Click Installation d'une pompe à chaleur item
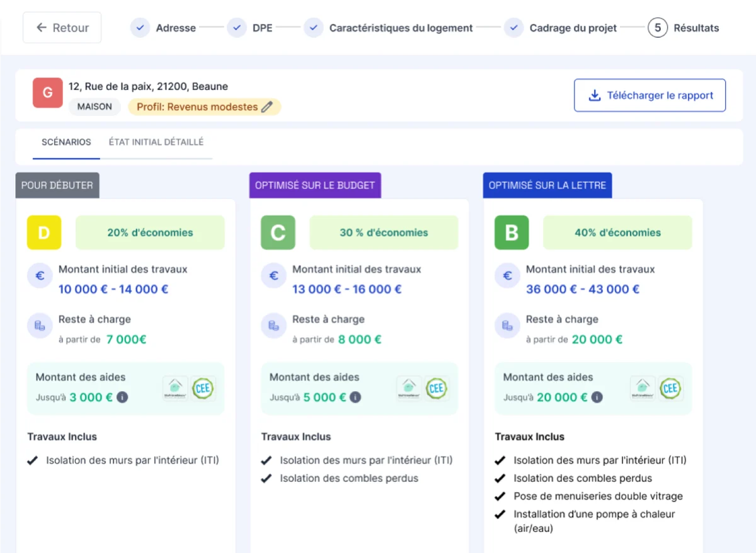The image size is (756, 553). coord(594,521)
